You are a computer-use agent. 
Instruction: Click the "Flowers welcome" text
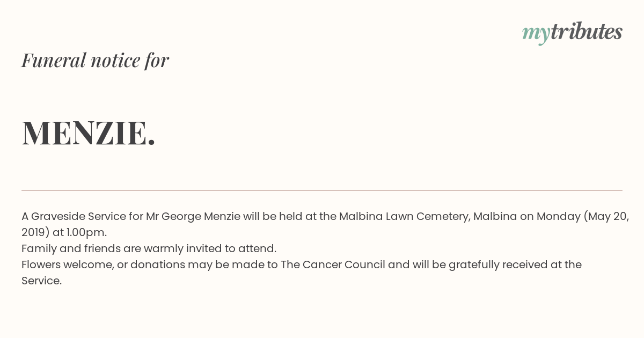tap(68, 264)
